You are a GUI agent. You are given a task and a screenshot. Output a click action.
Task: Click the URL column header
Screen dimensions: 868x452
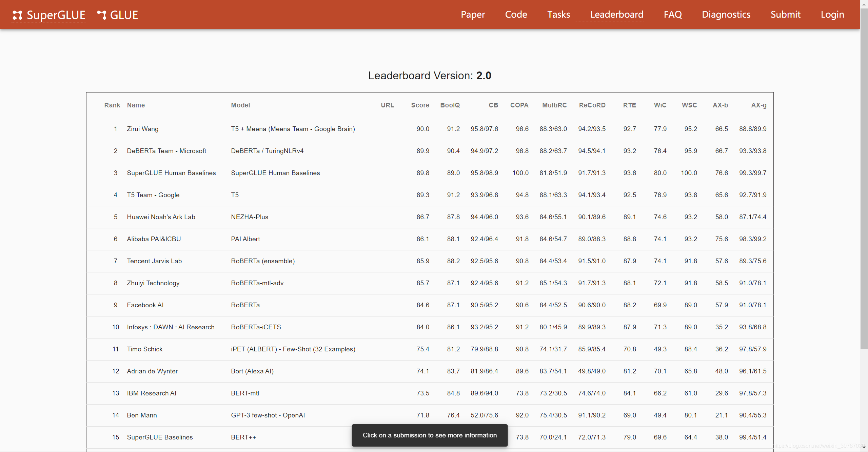[387, 105]
